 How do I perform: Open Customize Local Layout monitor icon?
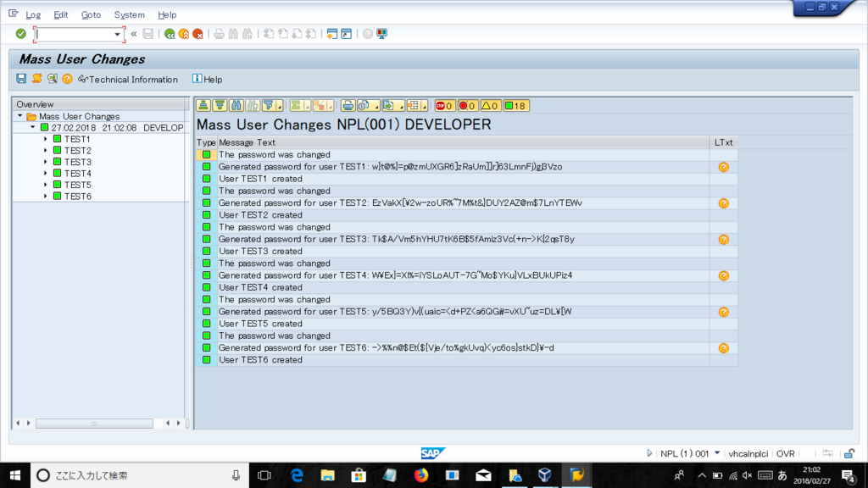[382, 34]
